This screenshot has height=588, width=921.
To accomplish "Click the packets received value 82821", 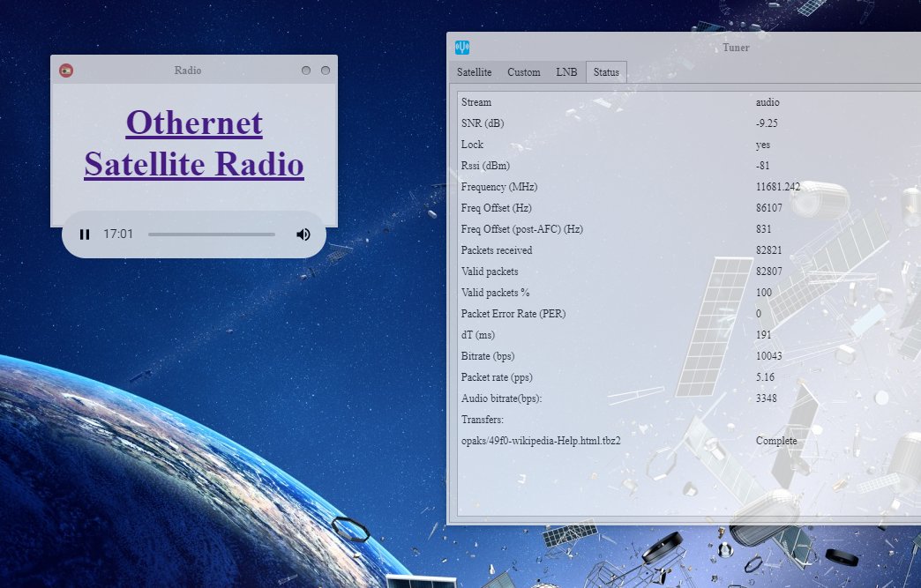I will tap(769, 250).
